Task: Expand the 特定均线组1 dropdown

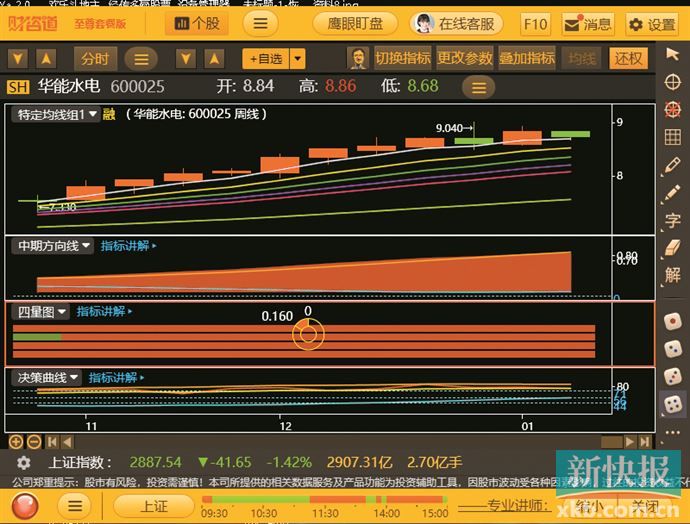Action: (57, 114)
